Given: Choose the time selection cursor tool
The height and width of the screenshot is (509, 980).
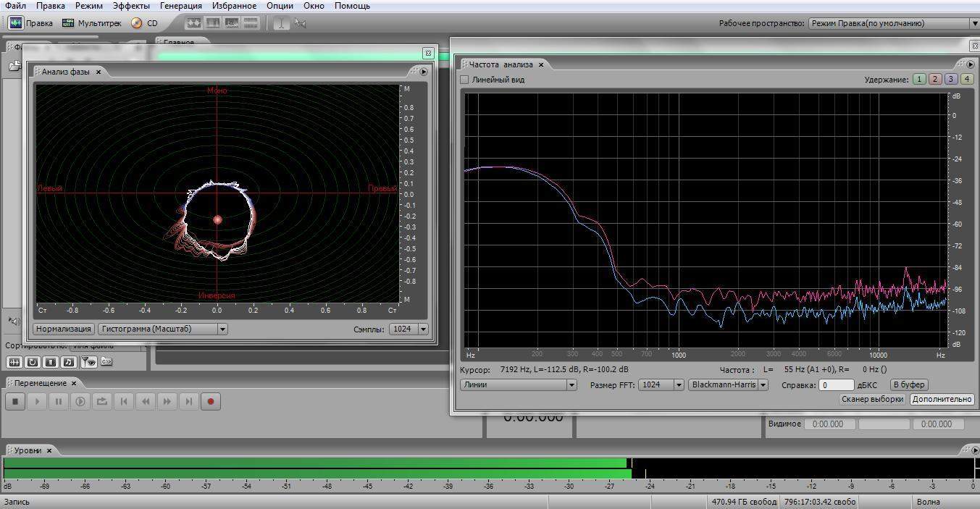Looking at the screenshot, I should pos(281,23).
